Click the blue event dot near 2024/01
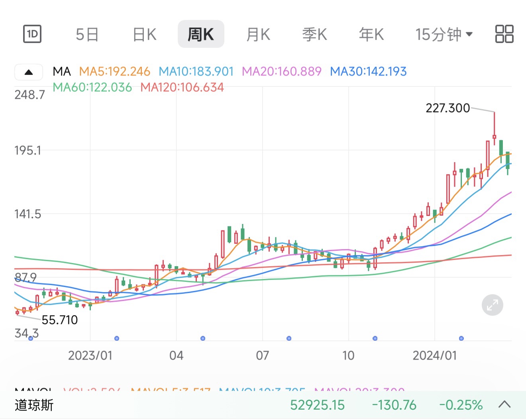The height and width of the screenshot is (420, 526). pos(461,338)
